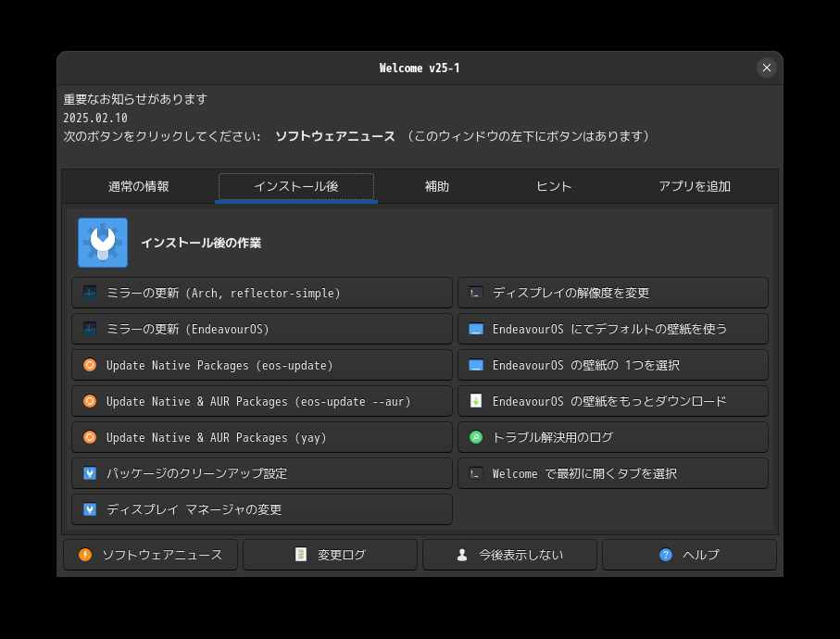Click the bold ソフトウェアニュース text in the notice
The height and width of the screenshot is (639, 840).
[335, 136]
